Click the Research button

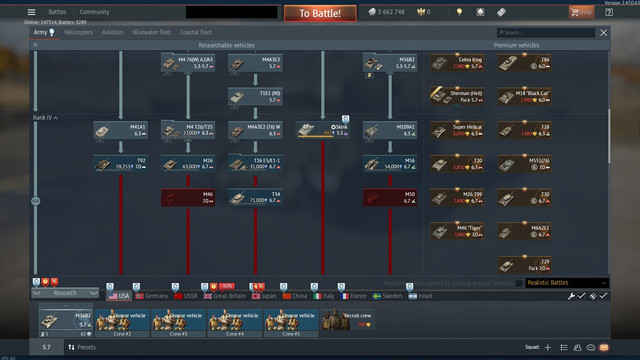pos(65,293)
